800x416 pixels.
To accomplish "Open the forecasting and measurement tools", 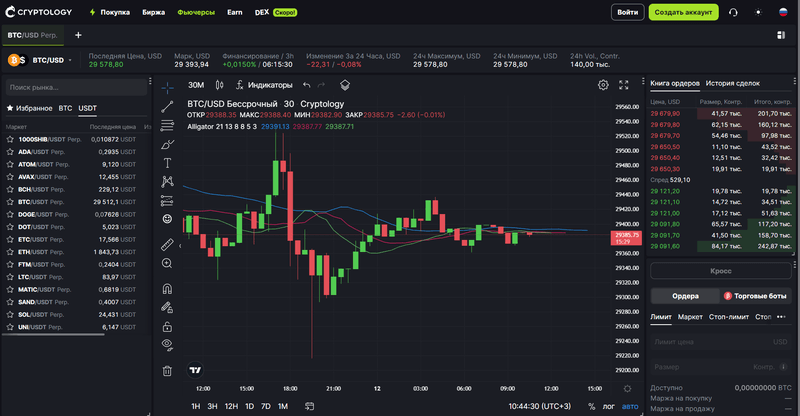I will 167,201.
